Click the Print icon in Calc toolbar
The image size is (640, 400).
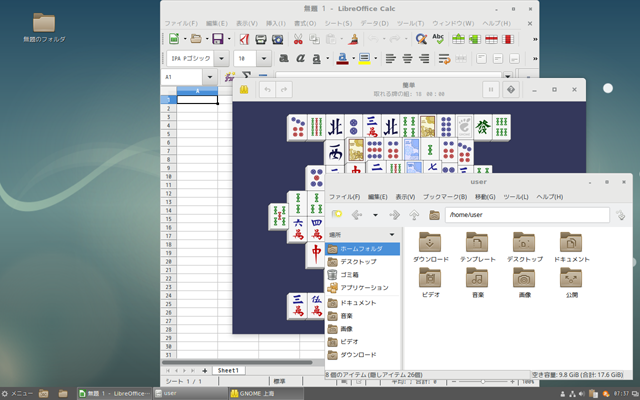tap(261, 39)
